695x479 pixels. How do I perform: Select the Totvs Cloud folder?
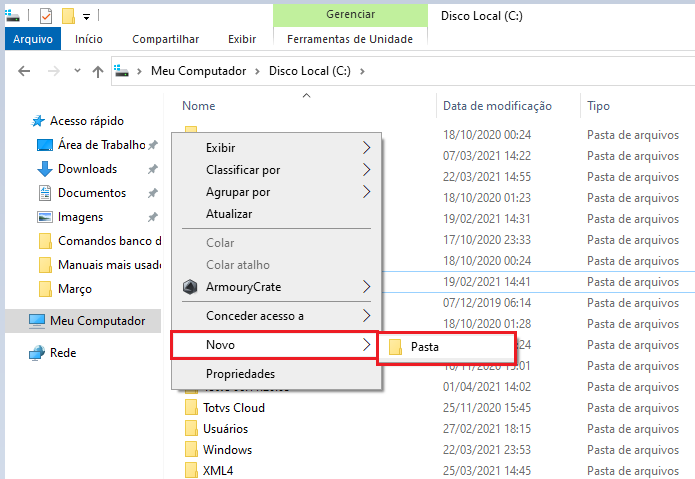[x=234, y=408]
